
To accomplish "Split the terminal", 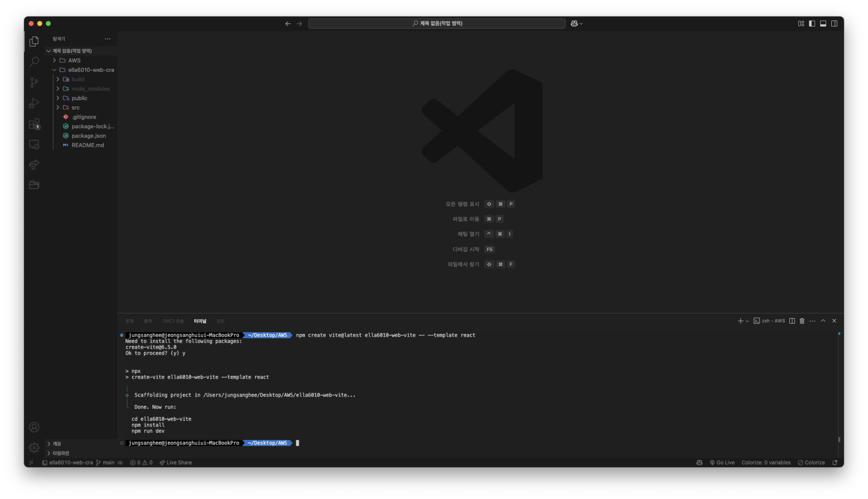I will click(792, 321).
